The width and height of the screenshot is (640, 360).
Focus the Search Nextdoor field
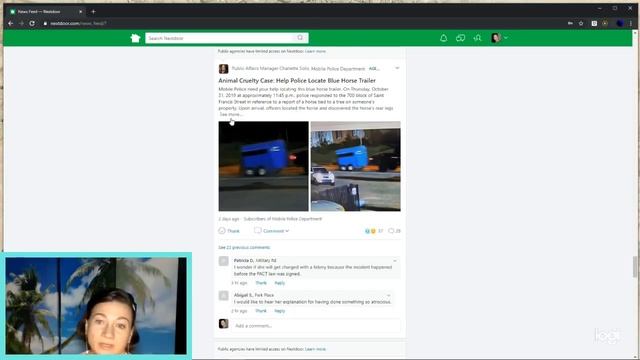[x=227, y=38]
